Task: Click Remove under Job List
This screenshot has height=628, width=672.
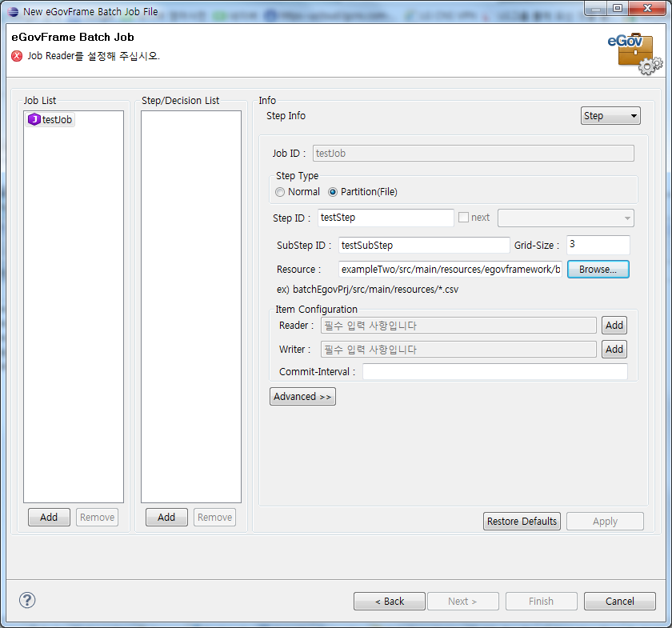Action: pos(98,518)
